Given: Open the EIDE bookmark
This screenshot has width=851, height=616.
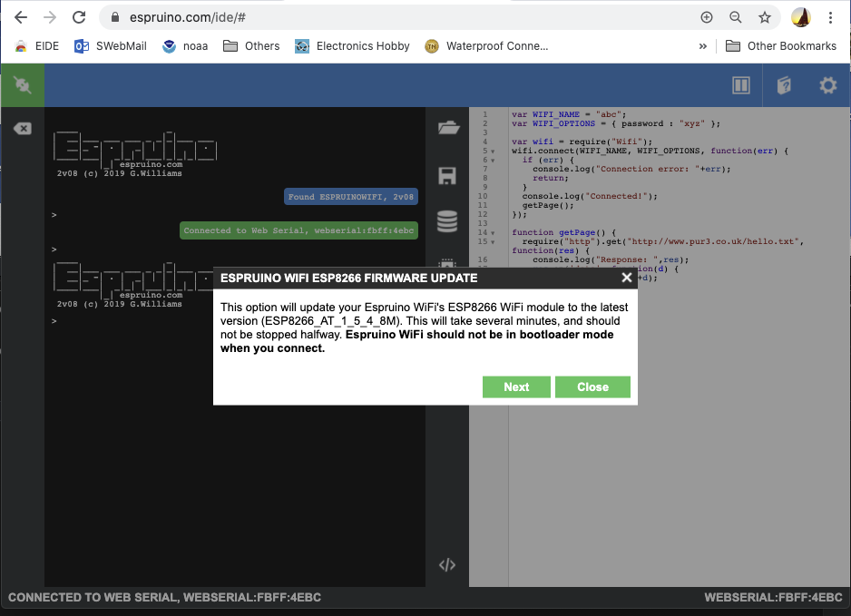Looking at the screenshot, I should click(x=36, y=46).
